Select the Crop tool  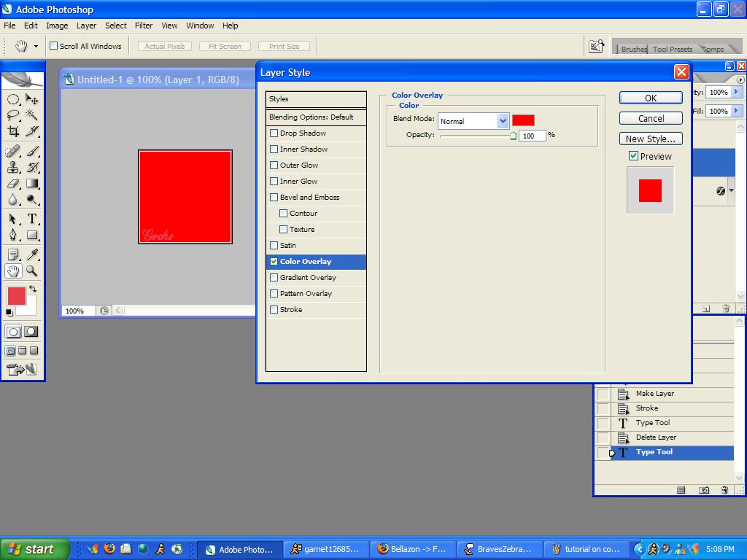coord(13,132)
